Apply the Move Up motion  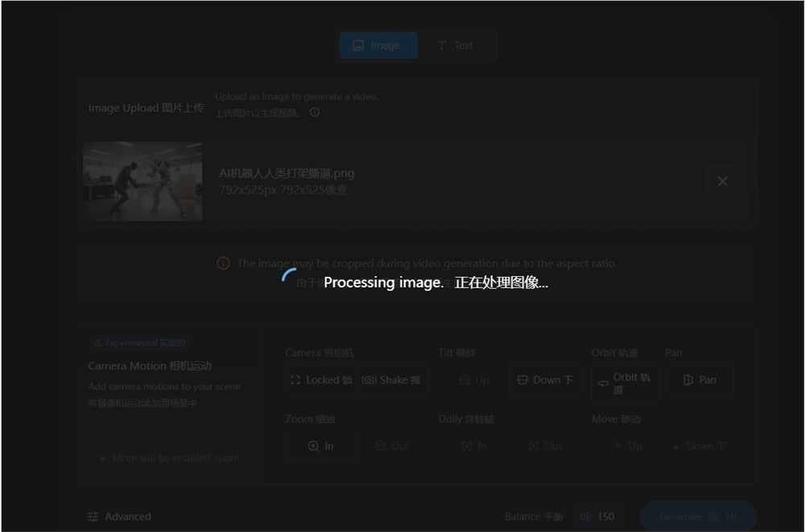click(629, 445)
